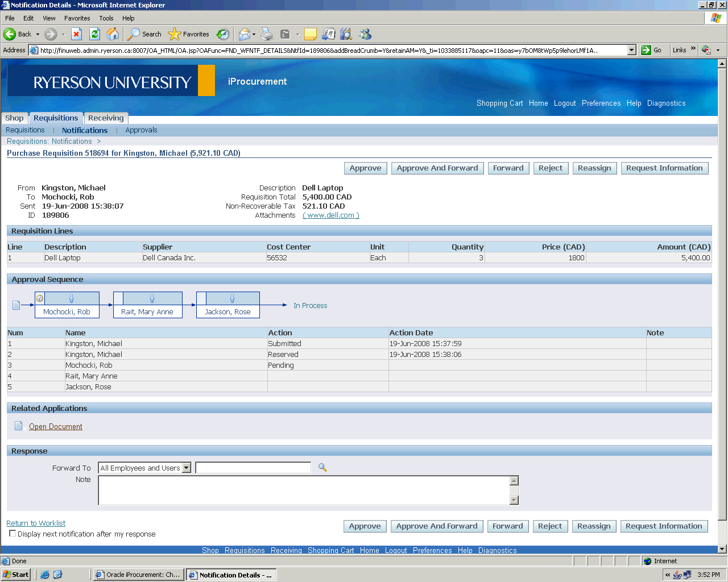Enable Display next notification after my response

coord(13,534)
